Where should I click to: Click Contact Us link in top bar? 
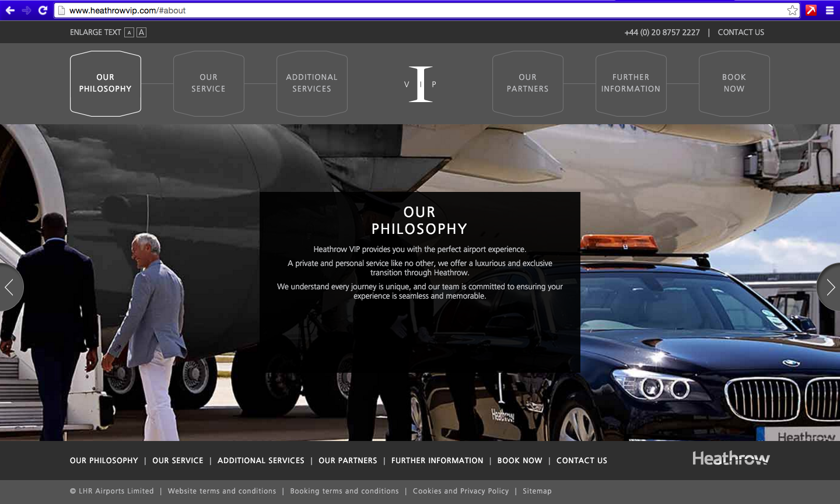click(741, 33)
